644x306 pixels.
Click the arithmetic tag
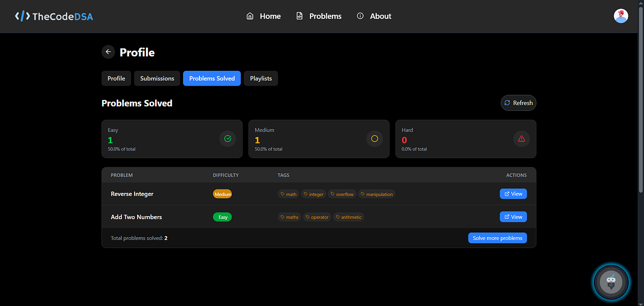point(349,217)
